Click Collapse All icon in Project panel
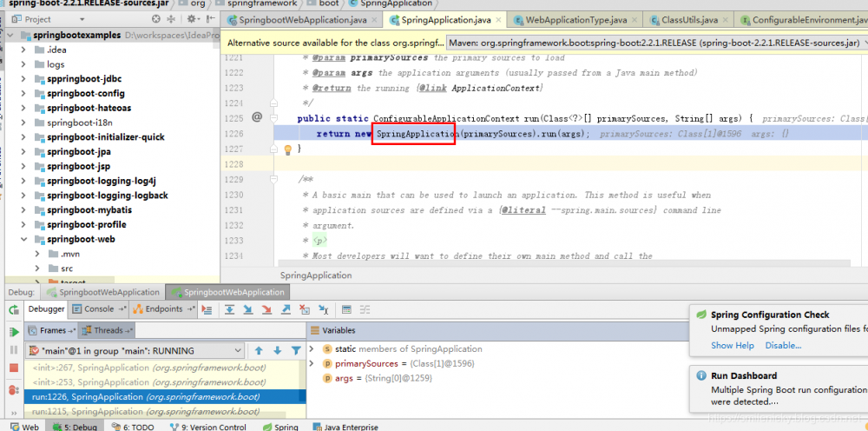 pos(171,19)
